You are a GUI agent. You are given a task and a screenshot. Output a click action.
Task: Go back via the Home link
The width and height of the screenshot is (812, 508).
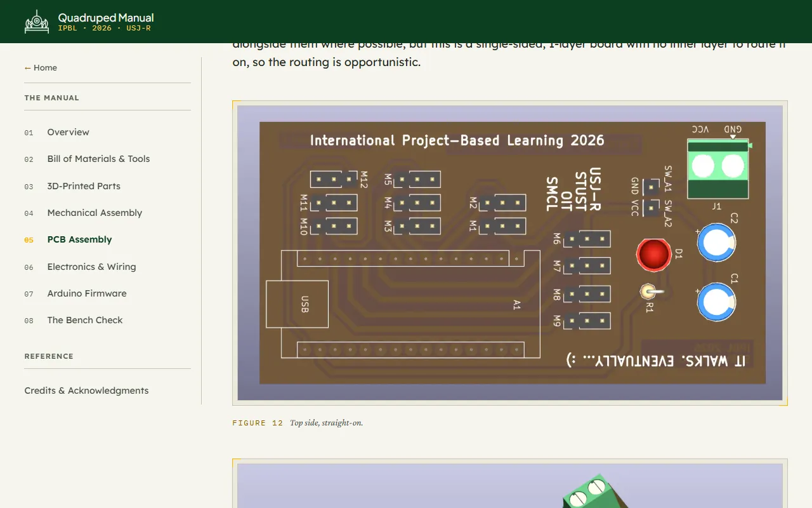[41, 68]
